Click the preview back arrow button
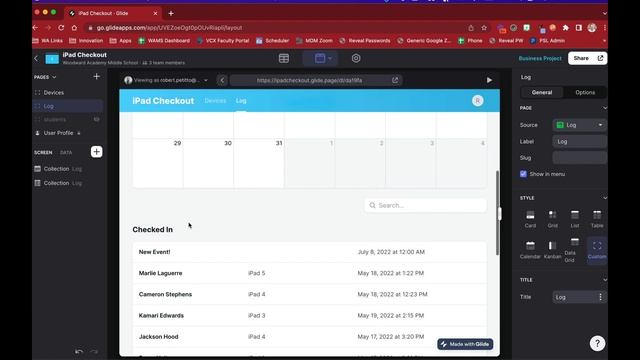 pyautogui.click(x=222, y=80)
